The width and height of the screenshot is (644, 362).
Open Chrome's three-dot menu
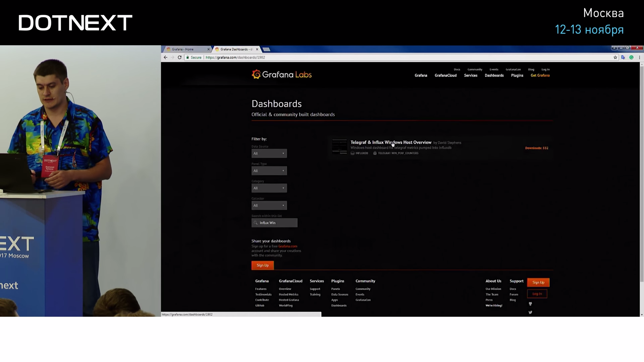(639, 57)
